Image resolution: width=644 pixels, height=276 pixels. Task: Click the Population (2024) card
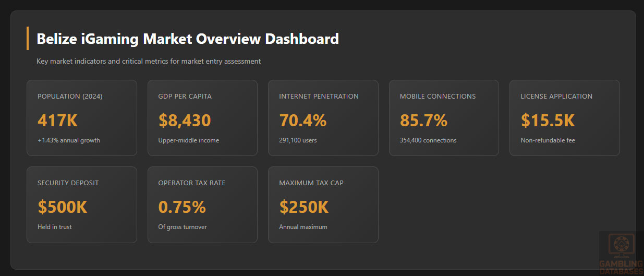[x=82, y=118]
